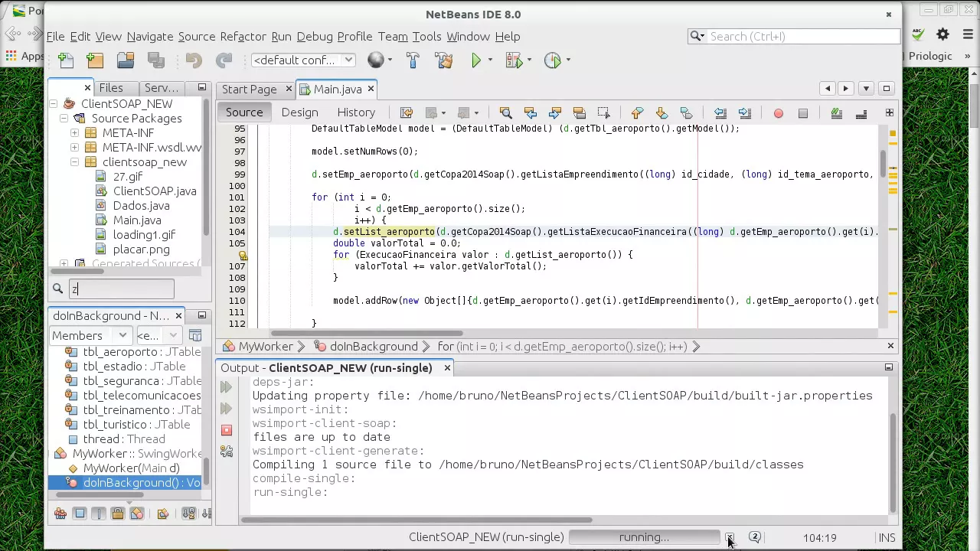Click the Build Project hammer icon
This screenshot has height=551, width=980.
[x=413, y=60]
